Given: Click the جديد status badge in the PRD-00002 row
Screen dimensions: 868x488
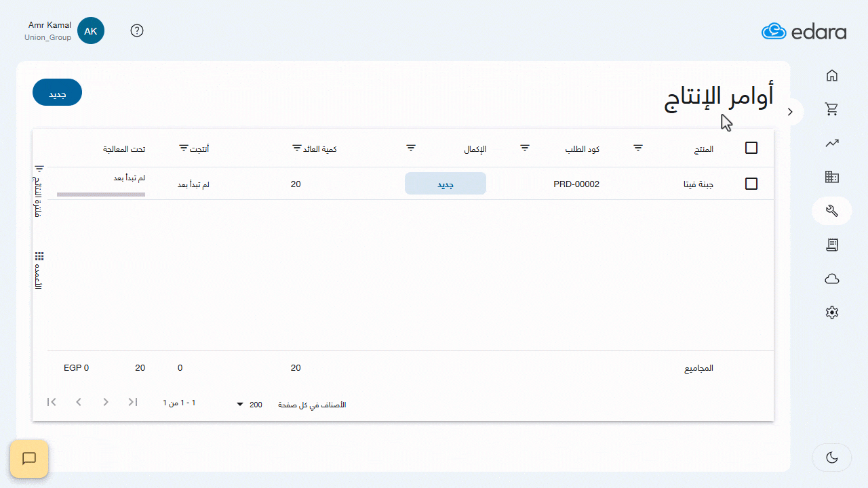Looking at the screenshot, I should tap(446, 184).
